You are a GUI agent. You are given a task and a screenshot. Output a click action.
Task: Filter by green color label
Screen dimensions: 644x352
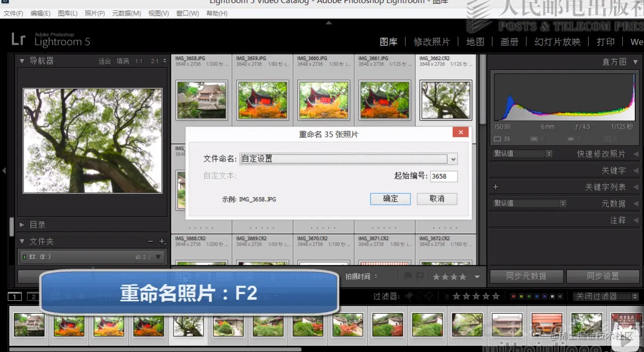528,297
